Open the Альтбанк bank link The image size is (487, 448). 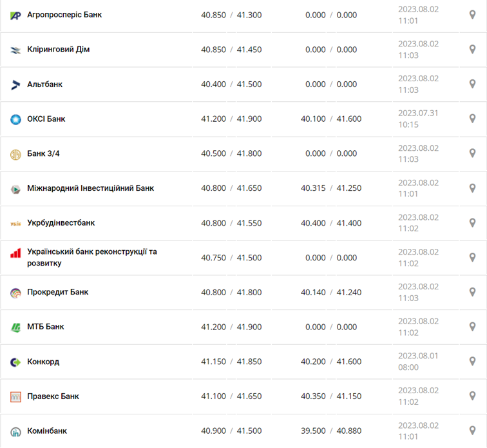[44, 84]
